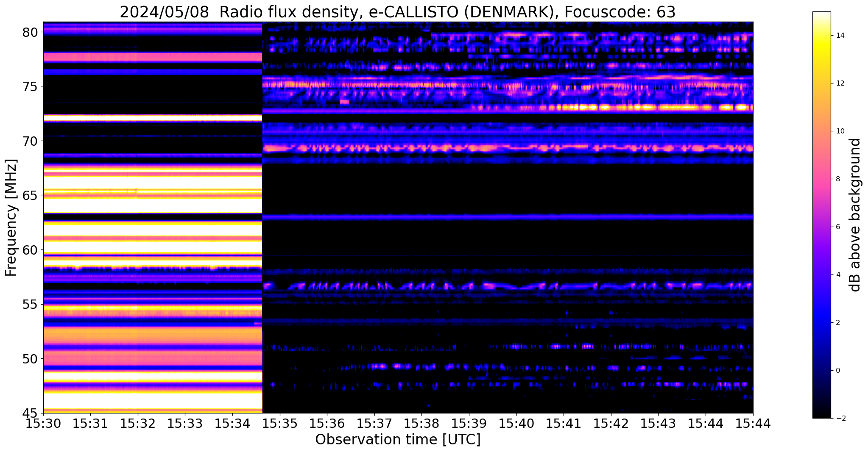The height and width of the screenshot is (452, 868).
Task: Click the colorbar tick label 0
Action: point(837,370)
